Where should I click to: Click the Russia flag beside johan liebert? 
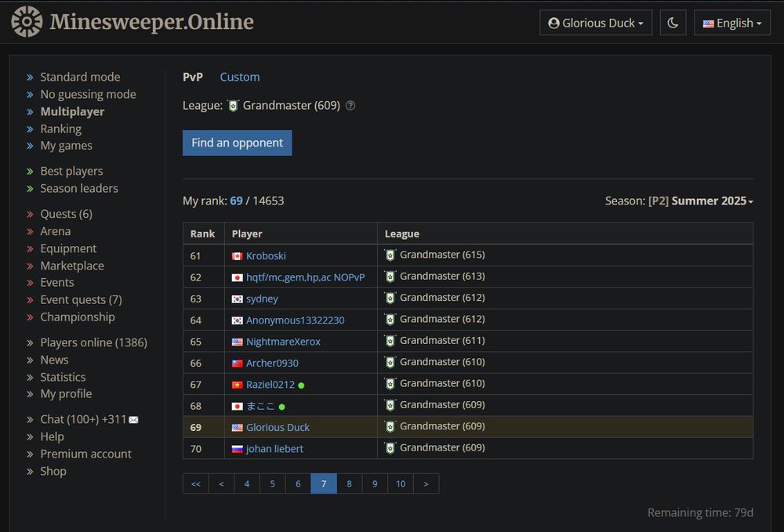(237, 450)
